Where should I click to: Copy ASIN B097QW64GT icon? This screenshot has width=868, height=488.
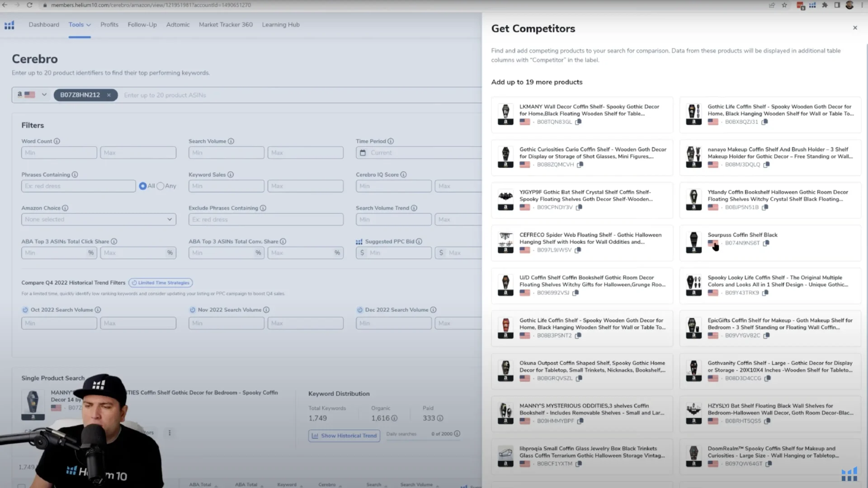(x=769, y=464)
